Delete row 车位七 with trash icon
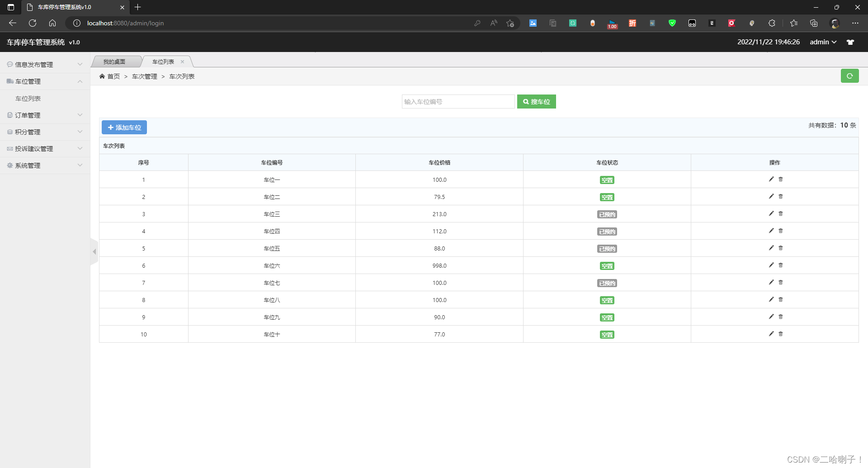The width and height of the screenshot is (868, 468). pyautogui.click(x=781, y=282)
